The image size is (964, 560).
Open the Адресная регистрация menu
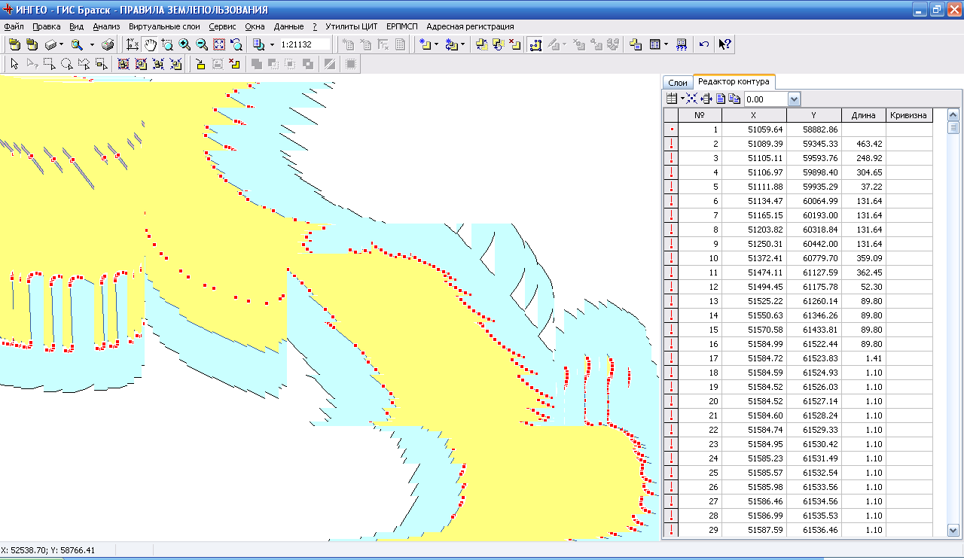point(470,26)
